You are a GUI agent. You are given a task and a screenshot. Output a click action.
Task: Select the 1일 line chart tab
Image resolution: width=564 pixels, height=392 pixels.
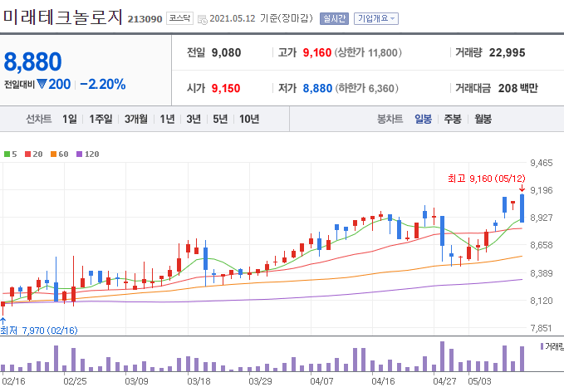click(x=70, y=119)
